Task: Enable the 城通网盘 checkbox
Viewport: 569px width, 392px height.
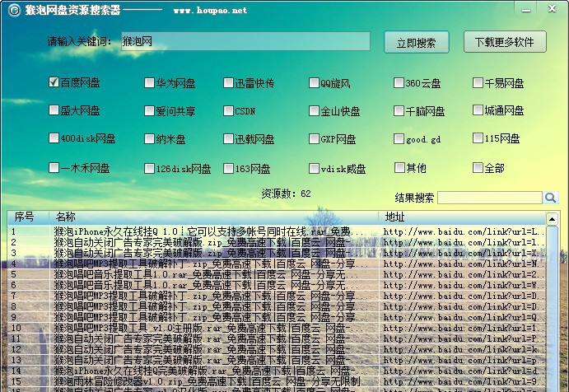Action: click(x=478, y=110)
